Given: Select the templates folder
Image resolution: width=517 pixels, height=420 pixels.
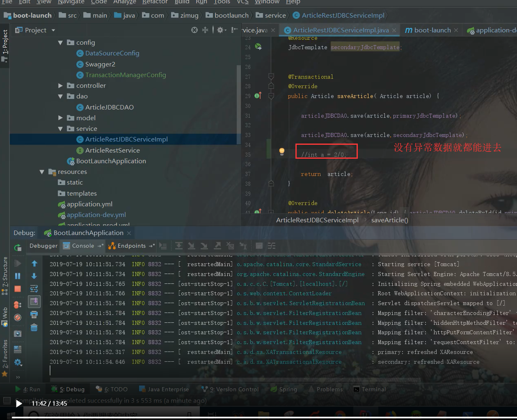Looking at the screenshot, I should 82,194.
